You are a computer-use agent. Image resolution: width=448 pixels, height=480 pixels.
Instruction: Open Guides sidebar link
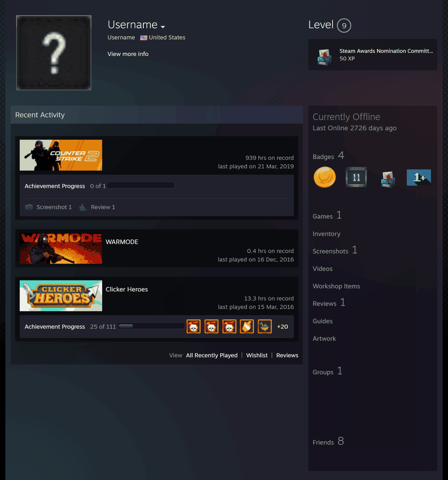[322, 321]
